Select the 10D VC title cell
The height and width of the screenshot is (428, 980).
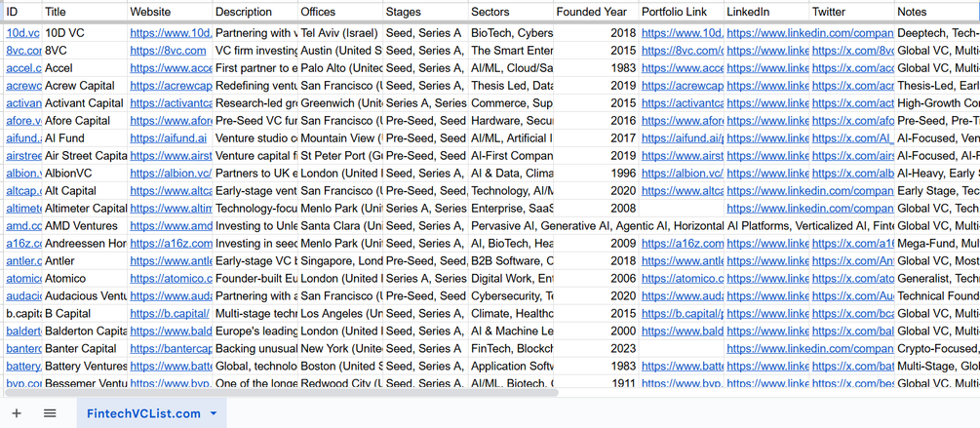[85, 33]
